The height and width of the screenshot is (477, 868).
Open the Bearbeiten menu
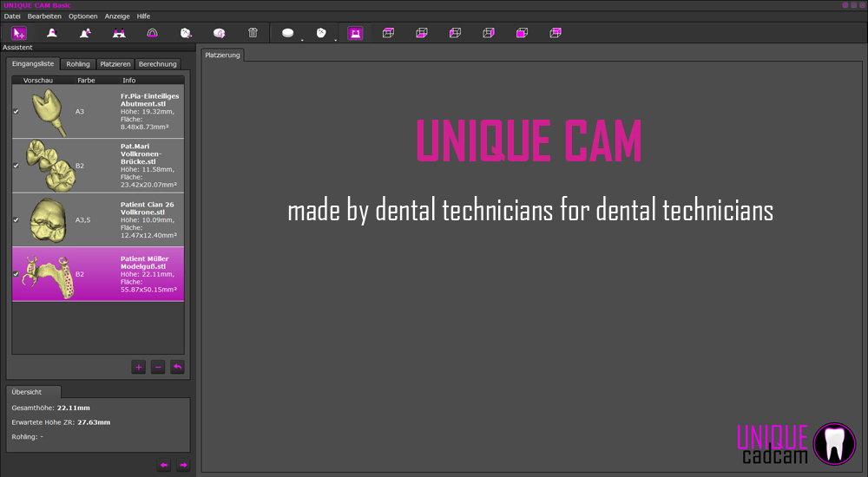pos(44,16)
